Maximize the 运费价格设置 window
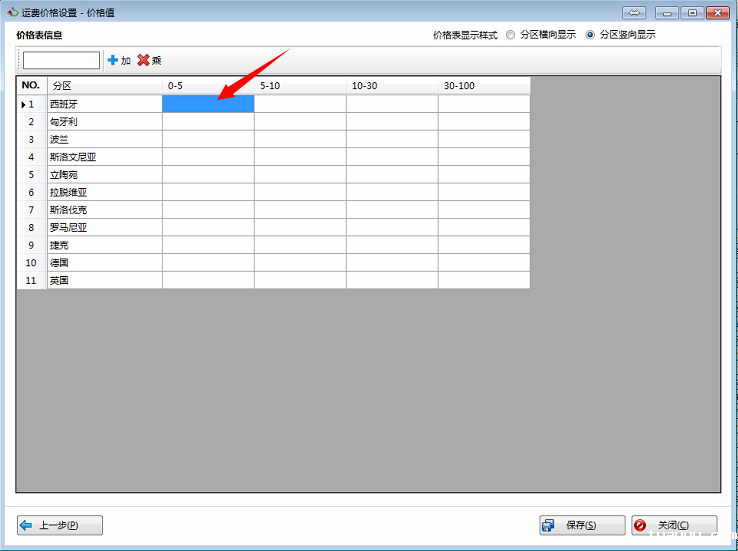738x551 pixels. (692, 13)
